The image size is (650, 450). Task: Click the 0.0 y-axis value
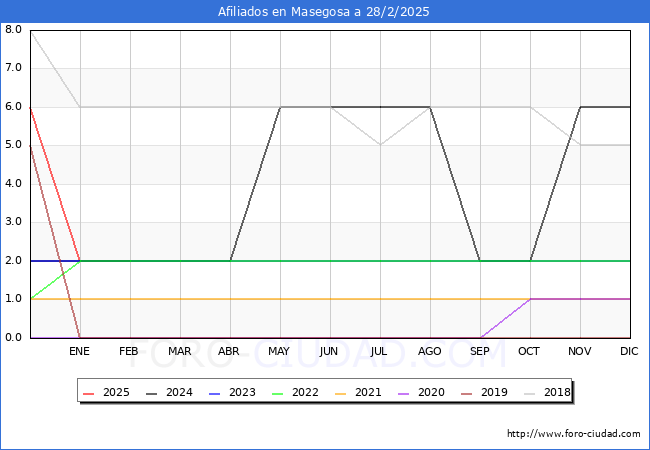click(13, 337)
